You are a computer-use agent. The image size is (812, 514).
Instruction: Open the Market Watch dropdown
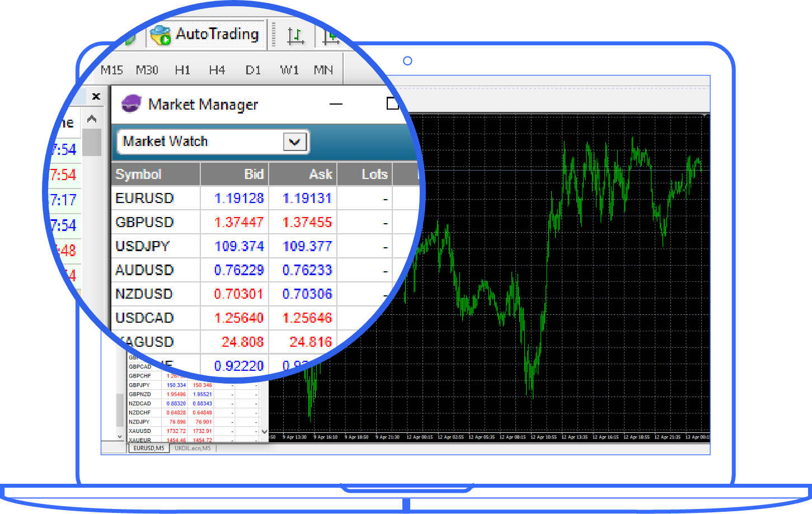click(294, 142)
